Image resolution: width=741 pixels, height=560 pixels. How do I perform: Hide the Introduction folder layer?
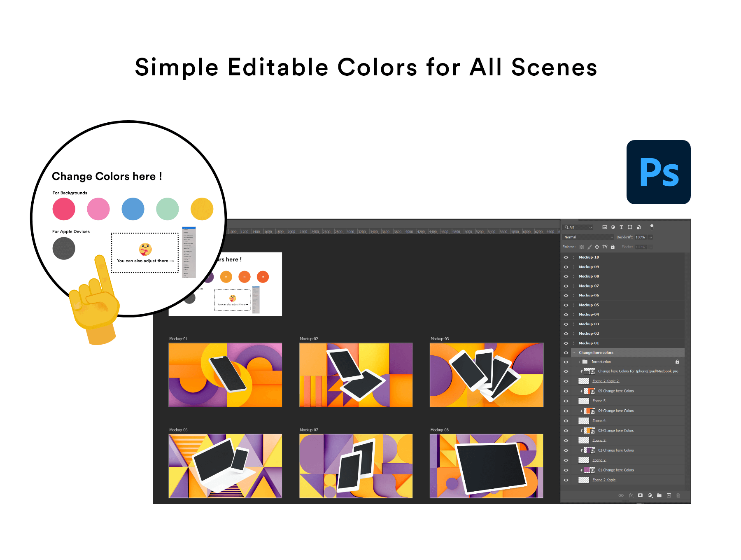(566, 362)
